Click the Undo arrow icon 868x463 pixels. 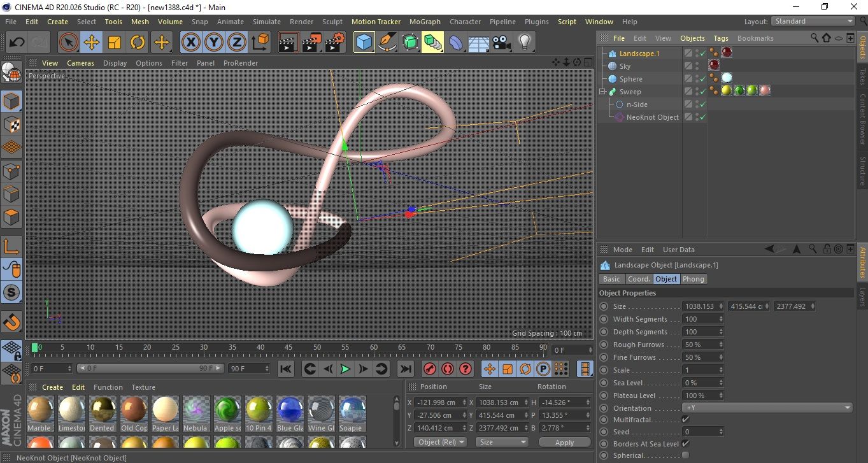[x=17, y=43]
